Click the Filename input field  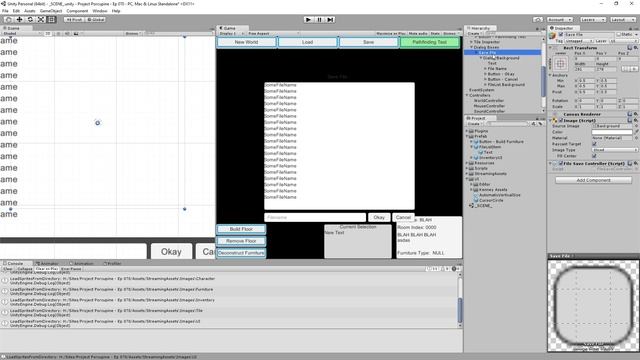(x=315, y=218)
